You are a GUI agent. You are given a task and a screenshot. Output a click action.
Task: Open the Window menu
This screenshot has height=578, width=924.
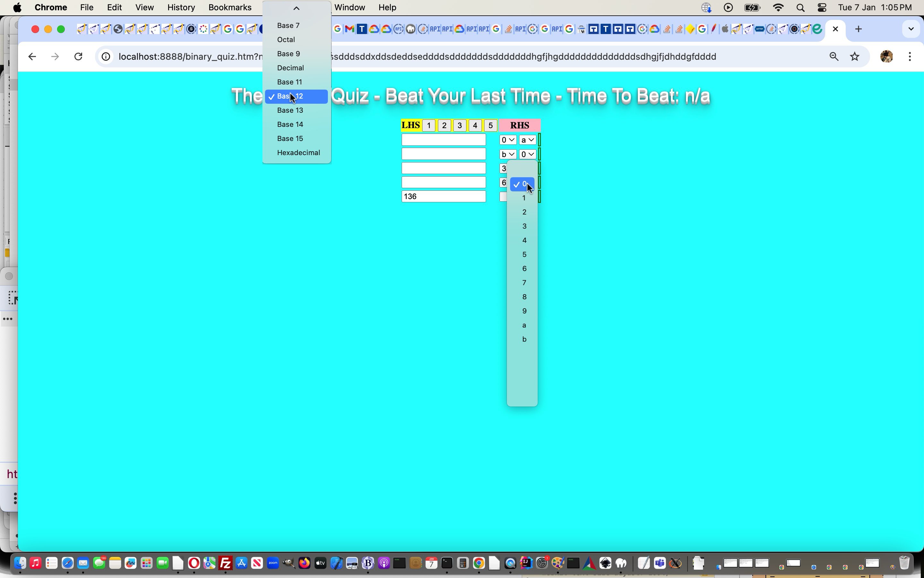click(349, 8)
